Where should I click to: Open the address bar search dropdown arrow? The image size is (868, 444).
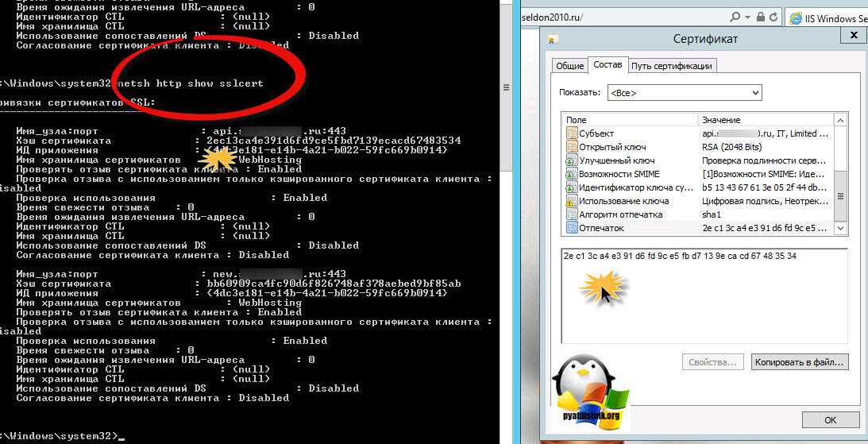click(x=747, y=17)
